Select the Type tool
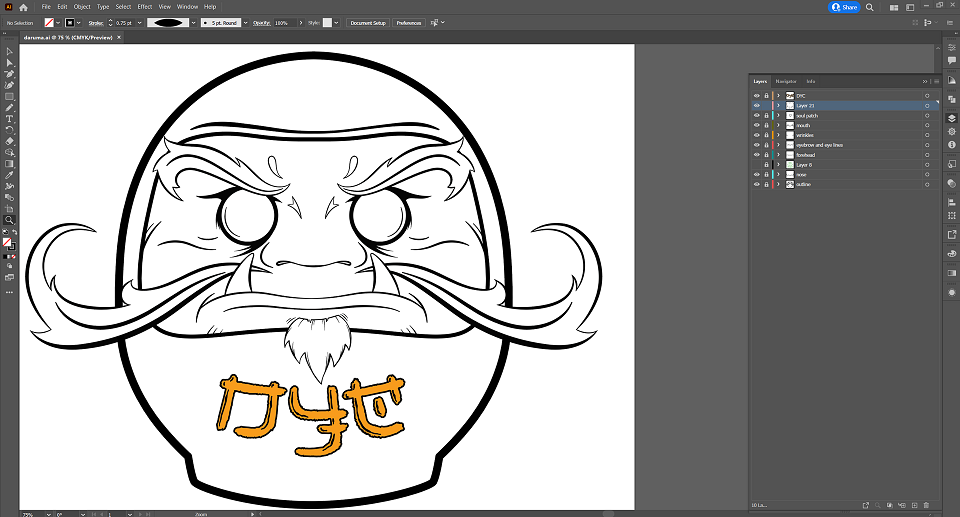Viewport: 960px width, 517px height. (9, 119)
